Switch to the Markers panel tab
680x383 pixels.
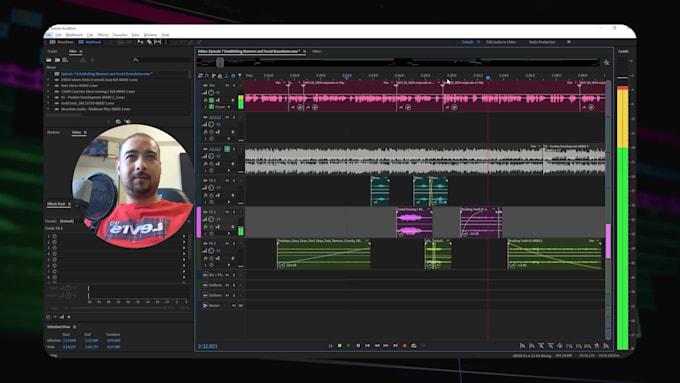pyautogui.click(x=53, y=132)
